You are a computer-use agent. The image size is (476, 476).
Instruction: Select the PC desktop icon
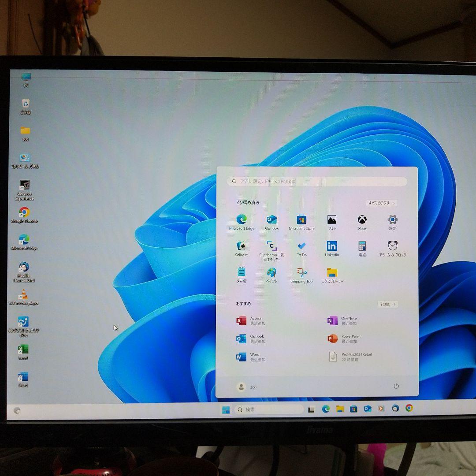point(26,80)
